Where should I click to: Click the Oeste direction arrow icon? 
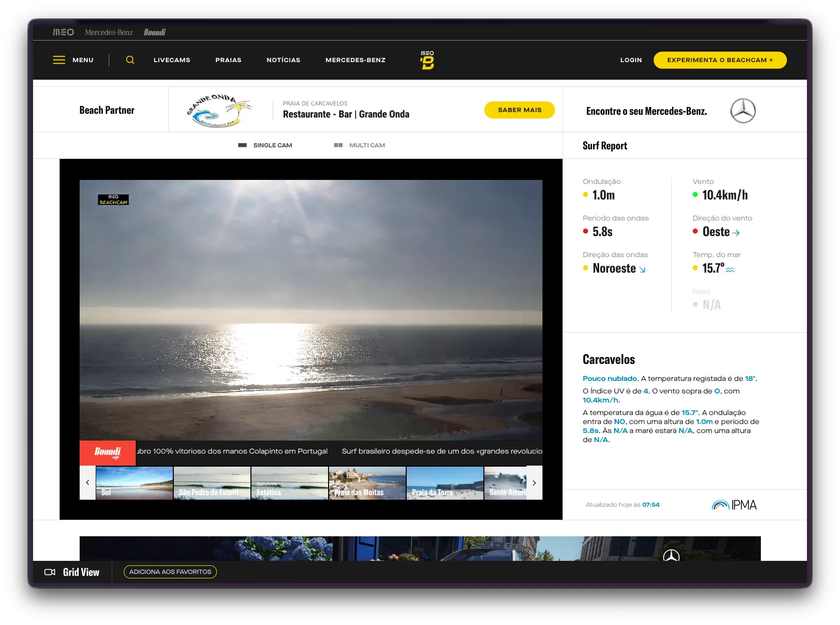(x=736, y=233)
